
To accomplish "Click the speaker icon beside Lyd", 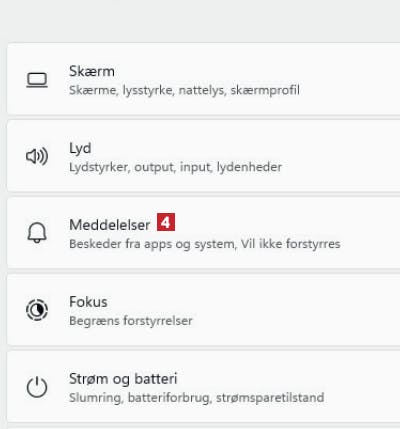I will click(37, 156).
